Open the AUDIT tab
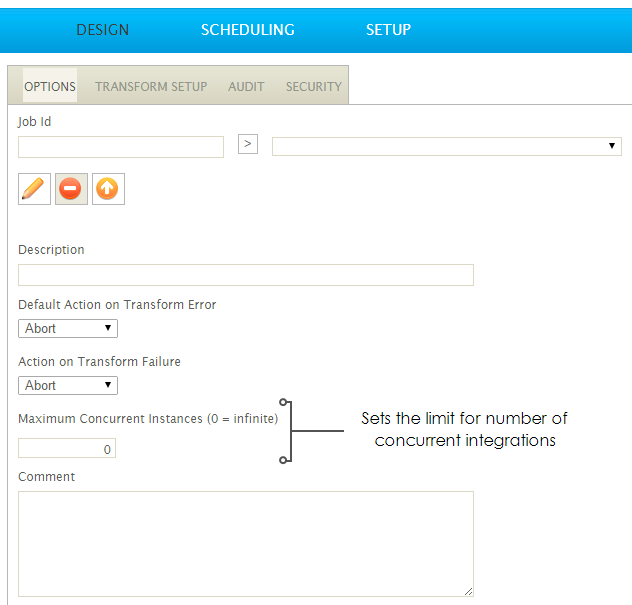Viewport: 632px width, 605px height. point(246,86)
